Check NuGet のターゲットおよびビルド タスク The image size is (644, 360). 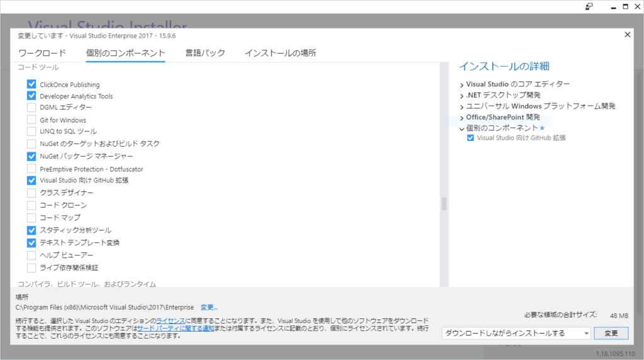[31, 144]
